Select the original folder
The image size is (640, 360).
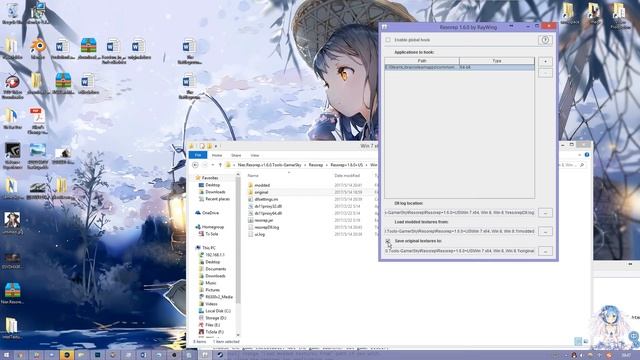[261, 192]
